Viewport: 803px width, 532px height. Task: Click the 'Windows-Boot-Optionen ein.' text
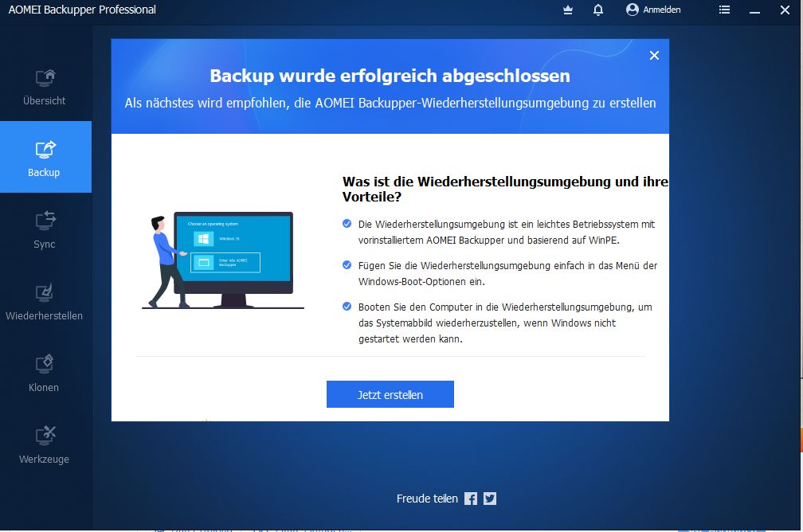[421, 282]
